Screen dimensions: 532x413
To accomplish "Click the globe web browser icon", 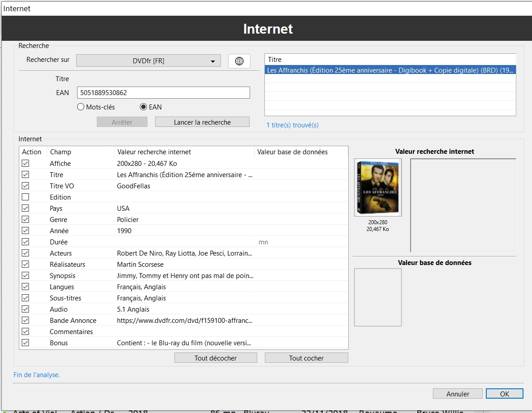I will pos(239,61).
